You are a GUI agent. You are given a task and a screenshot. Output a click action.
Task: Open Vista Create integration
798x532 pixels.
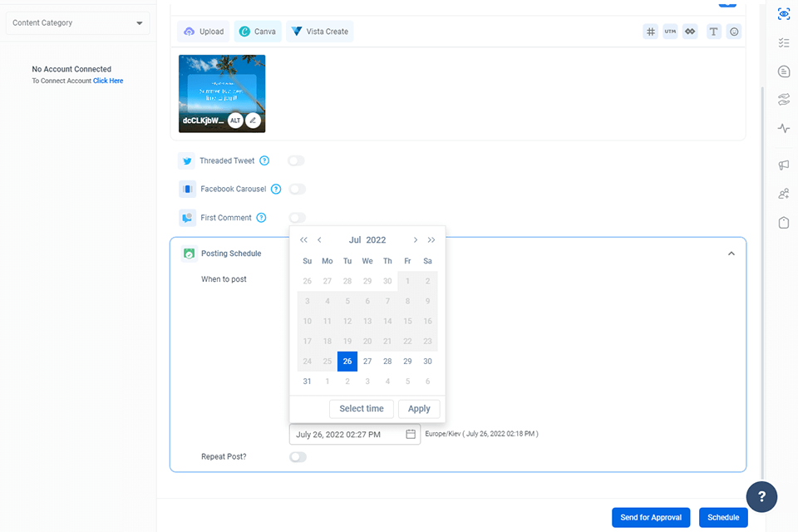[319, 32]
